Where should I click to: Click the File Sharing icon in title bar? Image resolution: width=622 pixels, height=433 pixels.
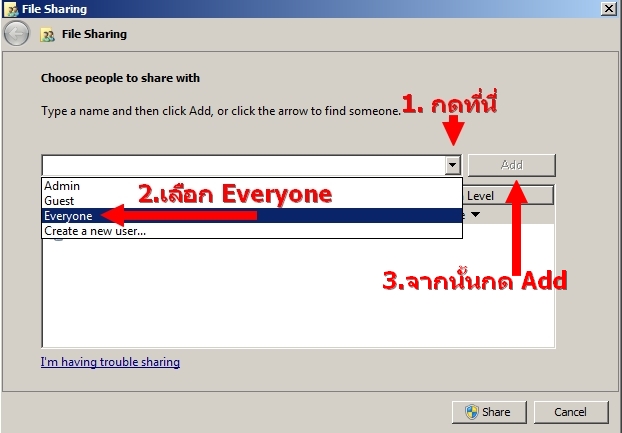click(11, 9)
